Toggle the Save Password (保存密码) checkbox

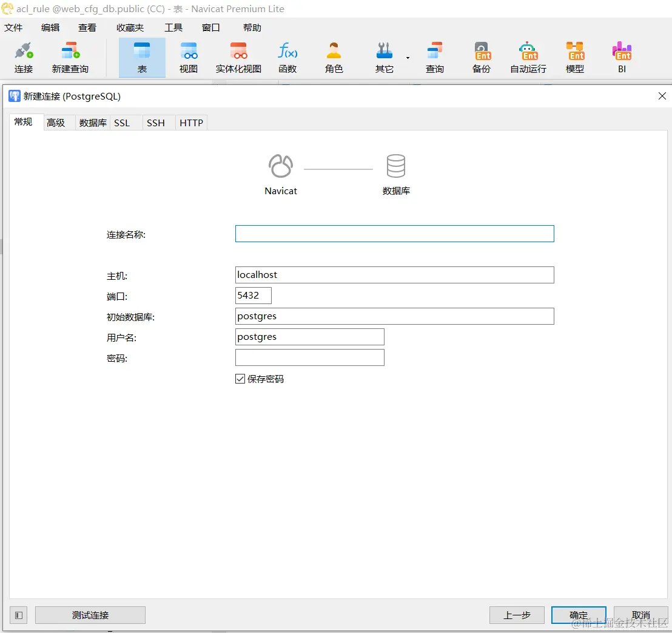point(240,379)
